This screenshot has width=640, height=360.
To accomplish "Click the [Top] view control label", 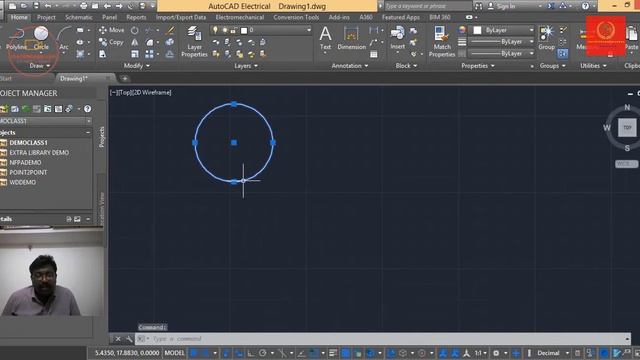I will [124, 93].
